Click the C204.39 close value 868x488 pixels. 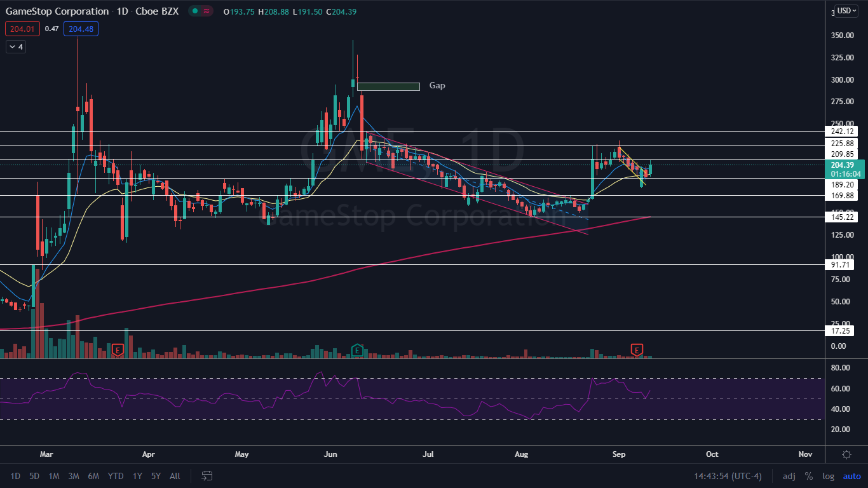[x=341, y=11]
